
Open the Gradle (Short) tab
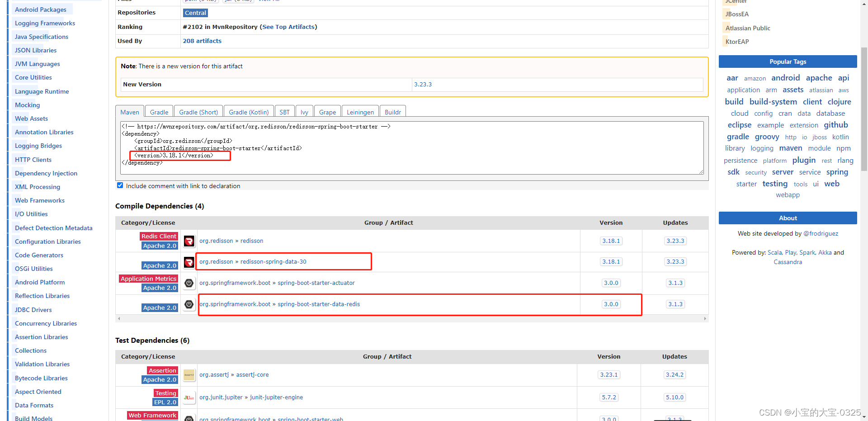pyautogui.click(x=198, y=112)
